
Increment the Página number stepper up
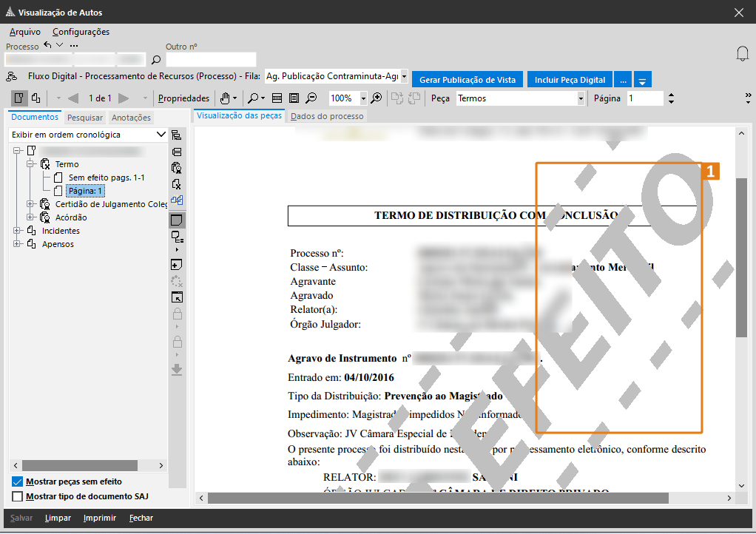tap(671, 95)
